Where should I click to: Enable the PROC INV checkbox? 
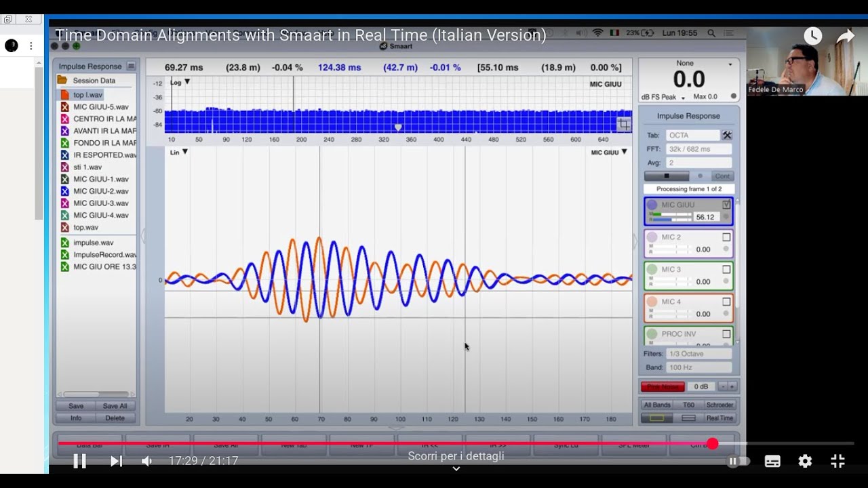point(726,334)
